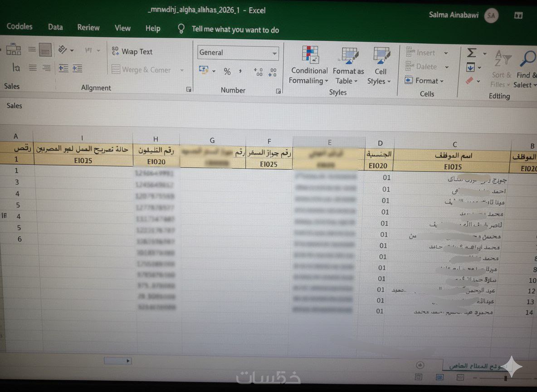Open the Review ribbon tab
Image resolution: width=537 pixels, height=392 pixels.
(x=88, y=27)
